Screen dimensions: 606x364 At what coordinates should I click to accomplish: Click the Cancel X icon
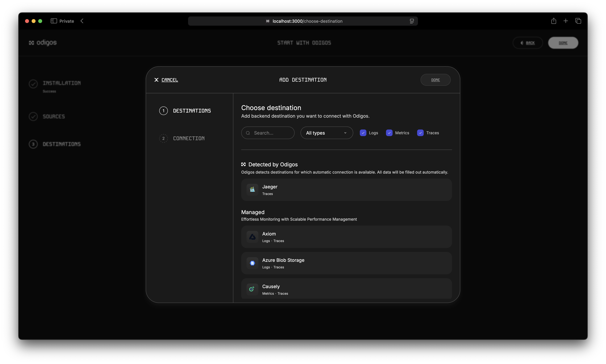[156, 80]
